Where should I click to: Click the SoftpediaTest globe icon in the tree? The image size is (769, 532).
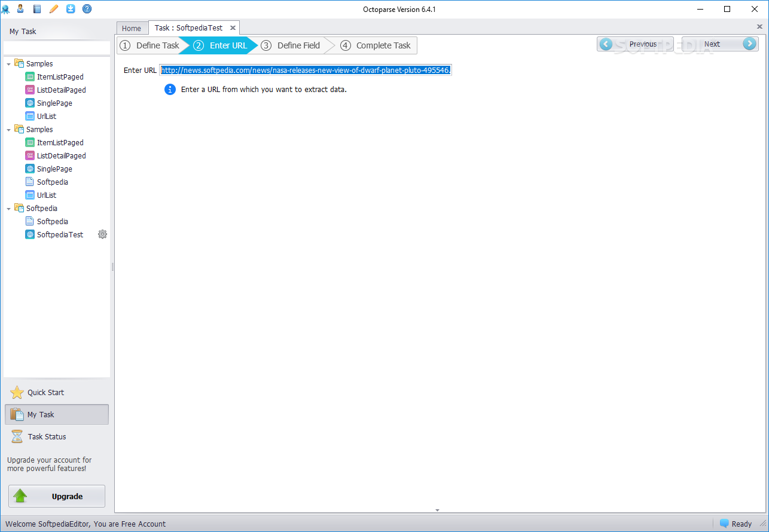click(x=30, y=235)
